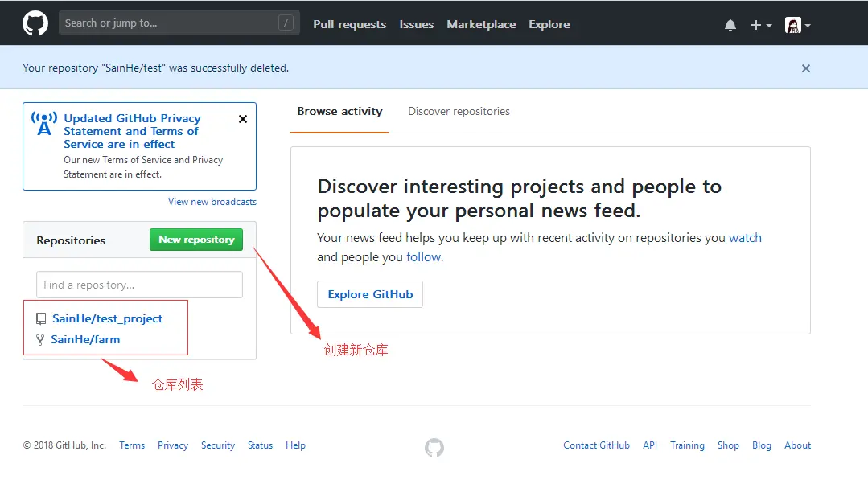Screen dimensions: 868x484
Task: Dismiss the repository deleted banner
Action: 805,68
